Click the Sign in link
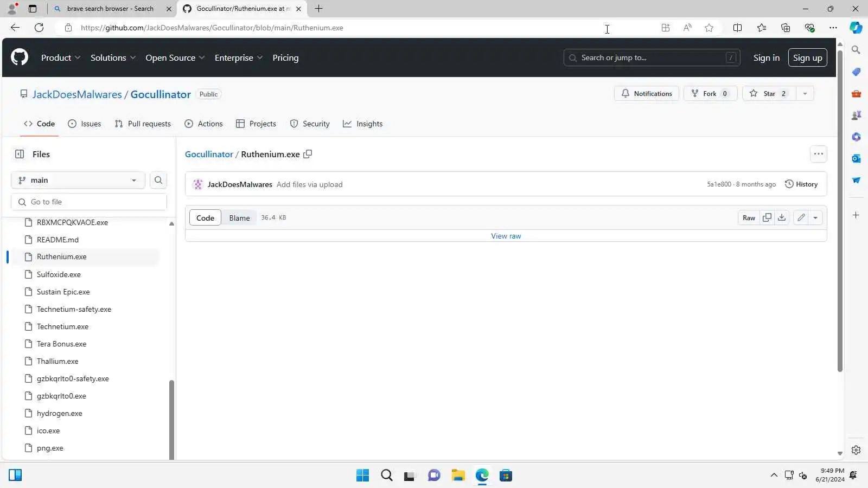 pos(766,57)
